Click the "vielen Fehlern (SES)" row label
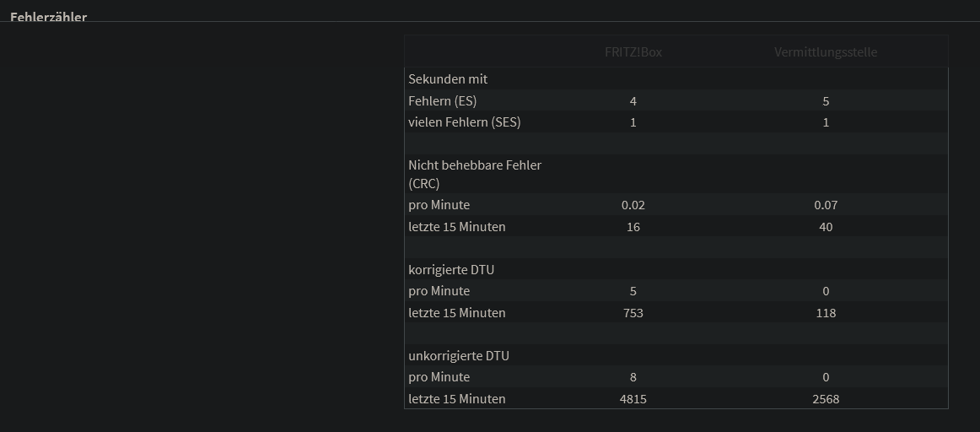980x432 pixels. pyautogui.click(x=464, y=122)
